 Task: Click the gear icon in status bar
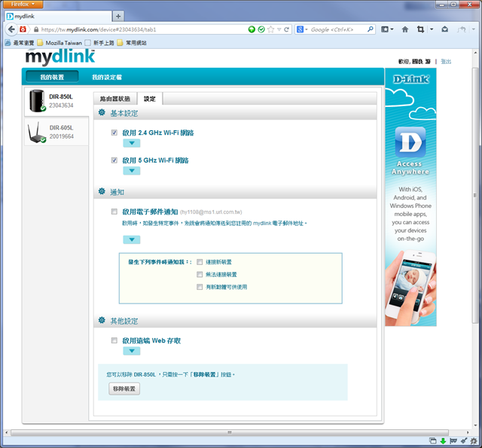tap(474, 441)
